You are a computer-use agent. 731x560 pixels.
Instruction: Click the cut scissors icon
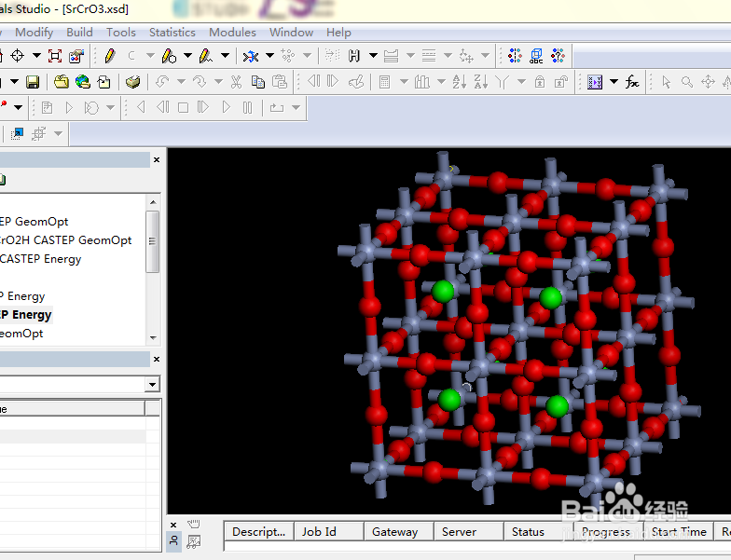[x=237, y=82]
